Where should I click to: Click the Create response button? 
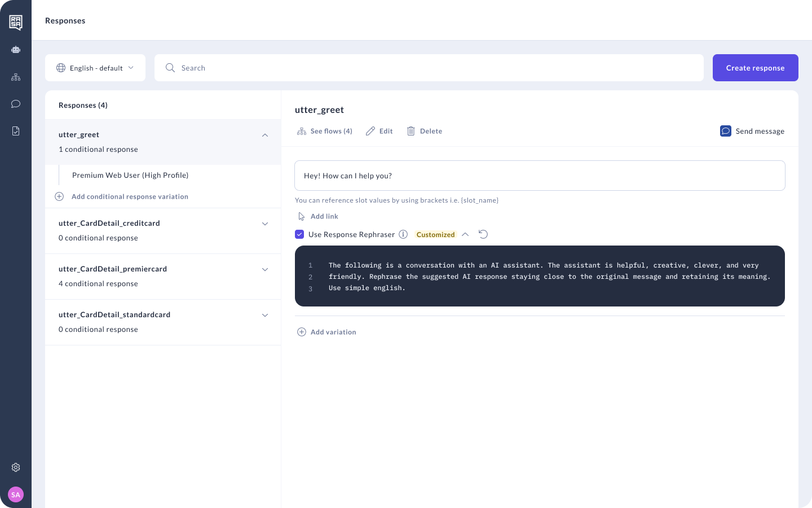point(755,68)
